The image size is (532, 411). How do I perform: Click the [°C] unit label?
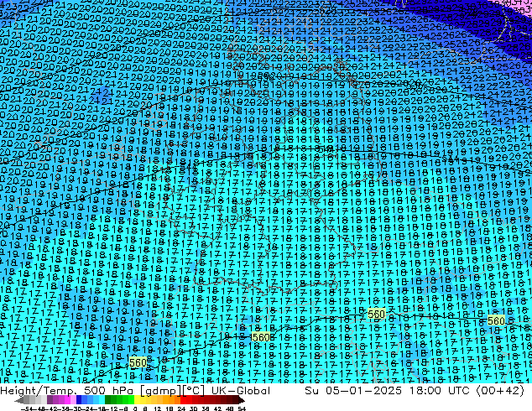(x=187, y=391)
